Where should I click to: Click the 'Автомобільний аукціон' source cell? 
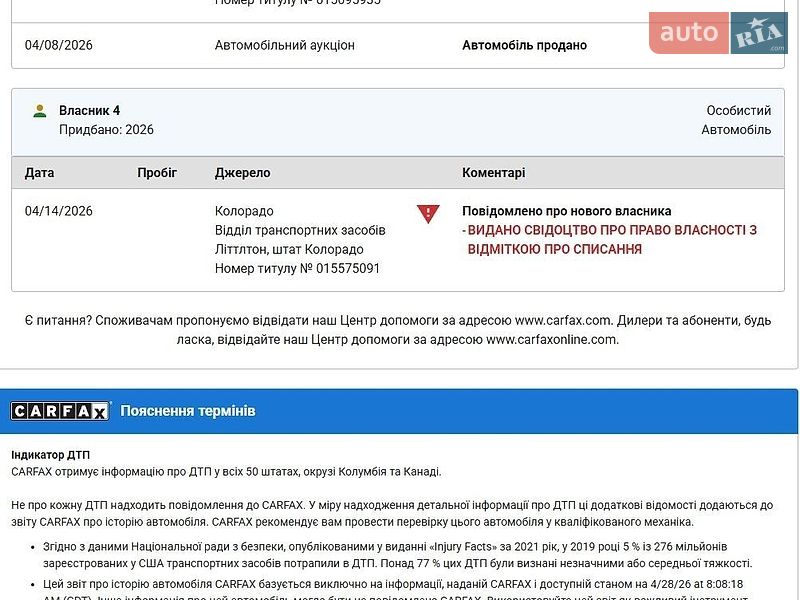[285, 45]
